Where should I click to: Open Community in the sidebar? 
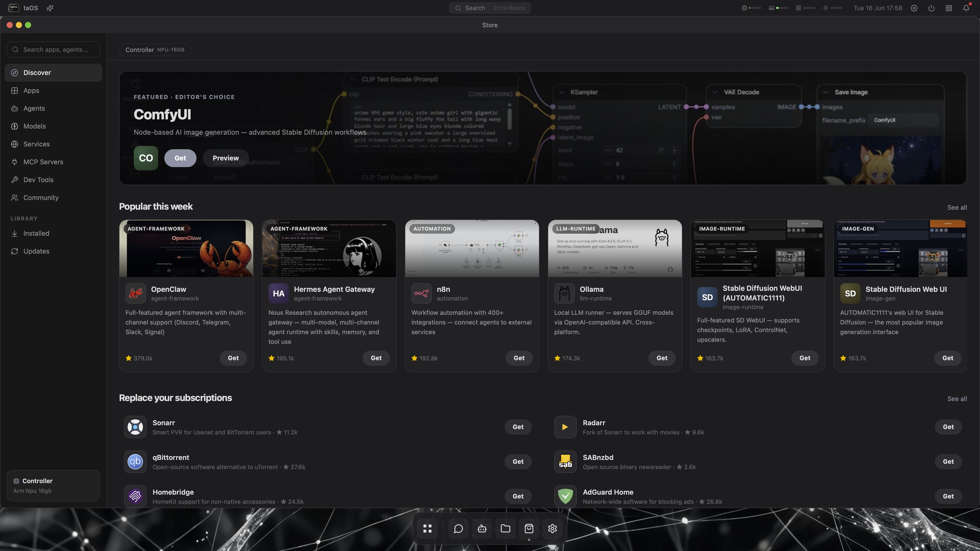53,198
